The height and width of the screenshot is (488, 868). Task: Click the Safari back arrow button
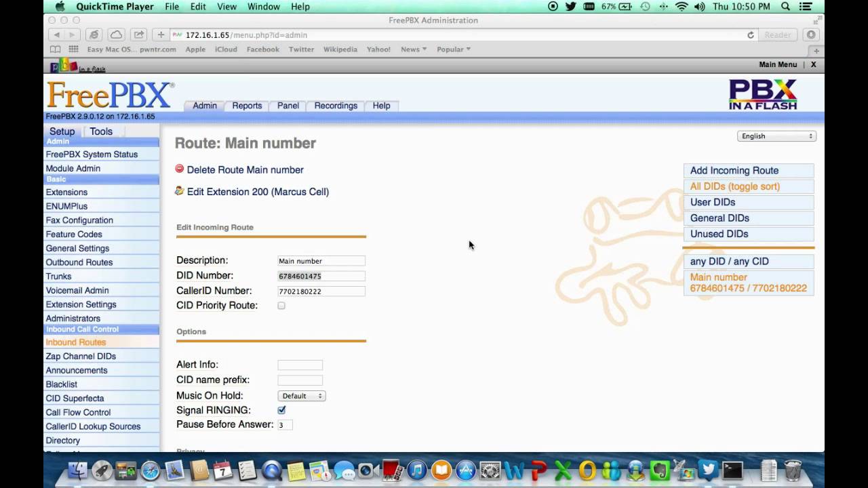58,35
